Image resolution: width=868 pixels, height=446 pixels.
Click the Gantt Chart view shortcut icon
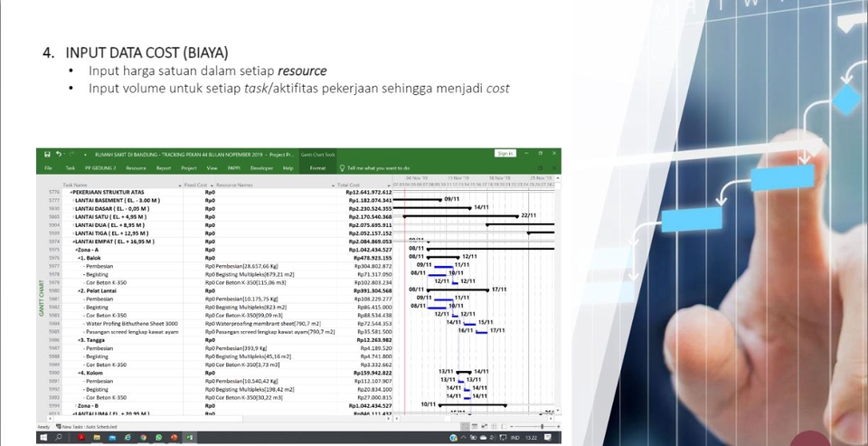click(x=466, y=427)
